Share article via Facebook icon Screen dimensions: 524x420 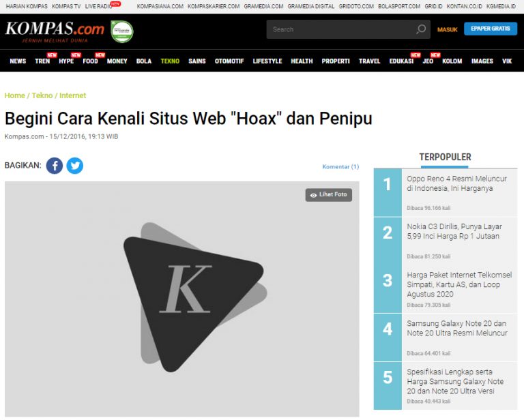pos(55,166)
